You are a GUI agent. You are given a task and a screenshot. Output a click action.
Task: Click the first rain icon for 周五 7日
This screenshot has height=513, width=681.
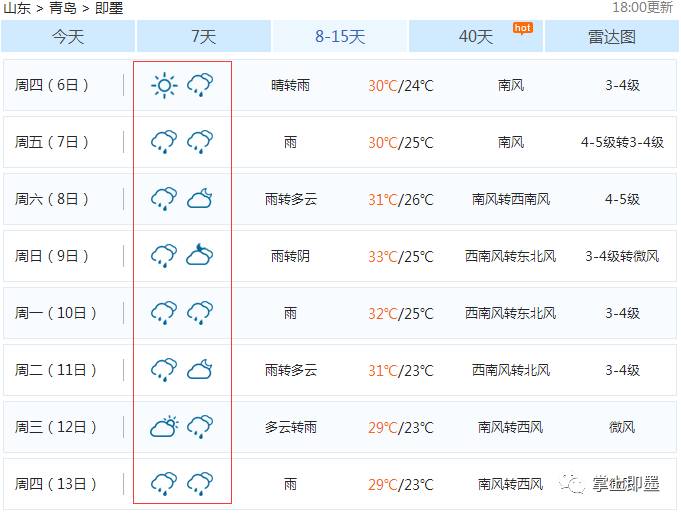point(164,142)
